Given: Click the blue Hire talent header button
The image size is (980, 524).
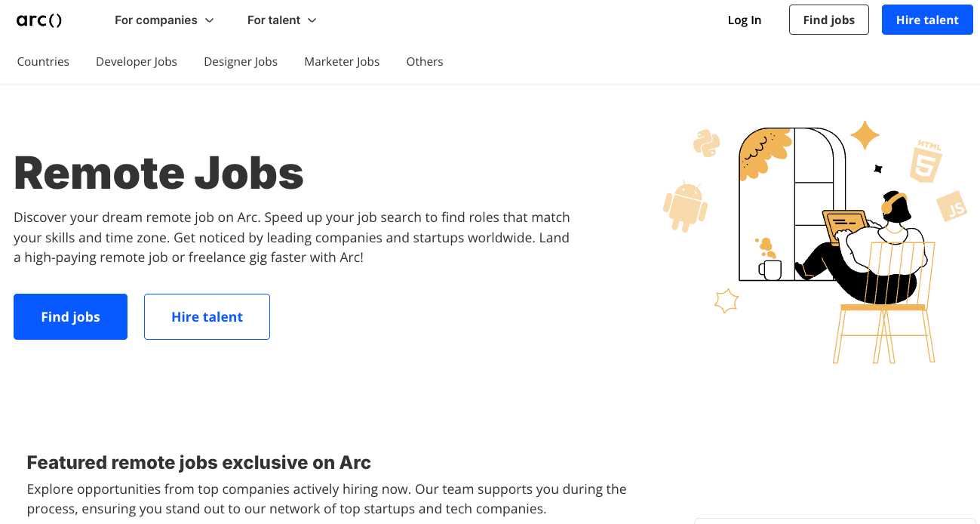Looking at the screenshot, I should pyautogui.click(x=926, y=20).
